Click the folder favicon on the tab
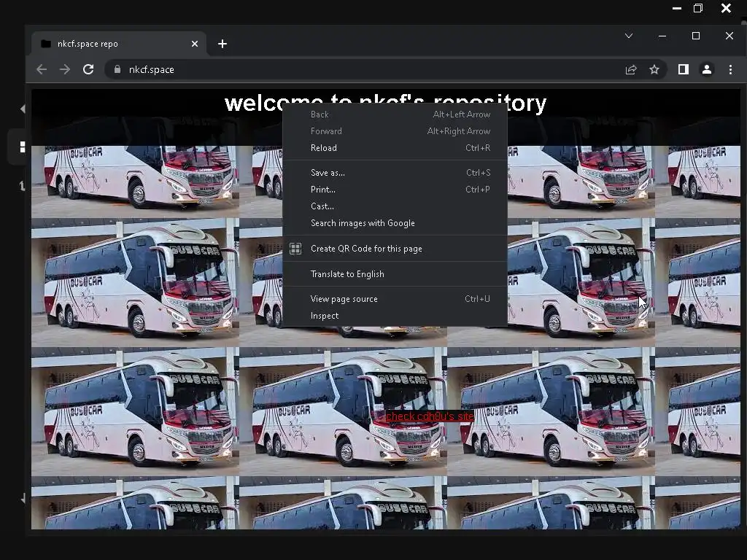Image resolution: width=747 pixels, height=560 pixels. tap(46, 44)
